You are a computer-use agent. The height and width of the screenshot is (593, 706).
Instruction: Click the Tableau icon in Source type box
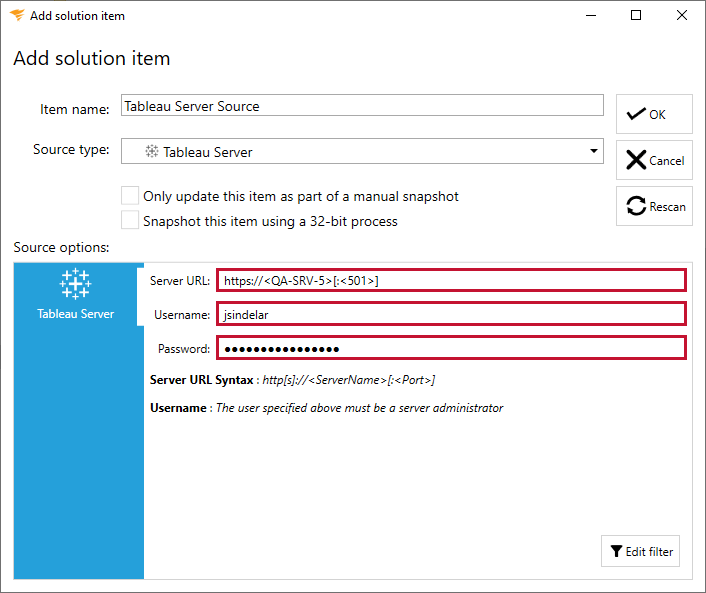152,151
